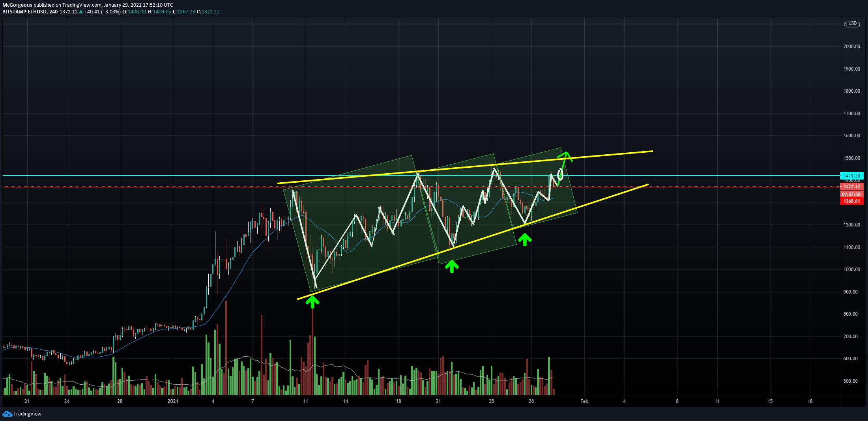
Task: Click the 1800.00 price axis label
Action: point(852,91)
